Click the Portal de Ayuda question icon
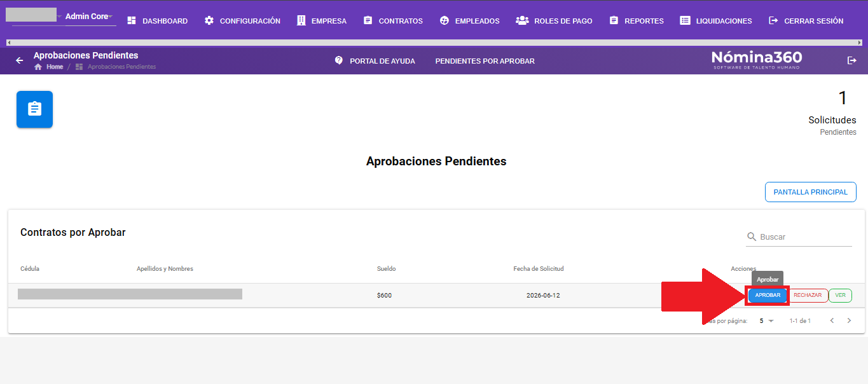The width and height of the screenshot is (868, 384). pyautogui.click(x=339, y=60)
